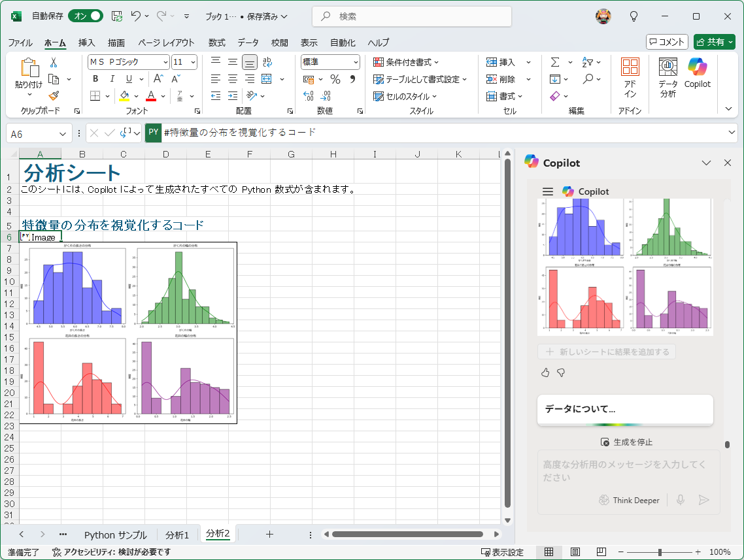Screen dimensions: 744x560
Task: Click the Comma style icon
Action: click(352, 79)
